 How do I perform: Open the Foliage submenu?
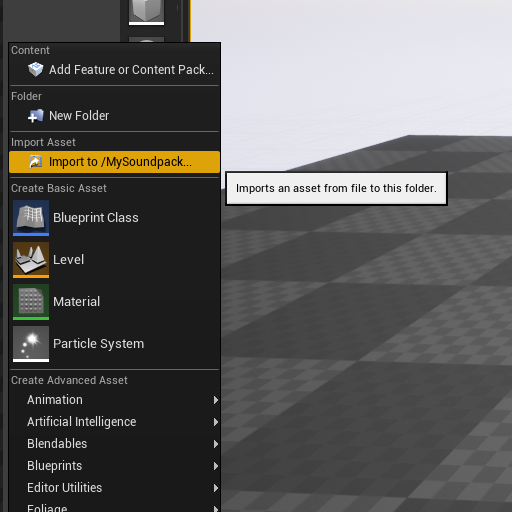click(114, 507)
